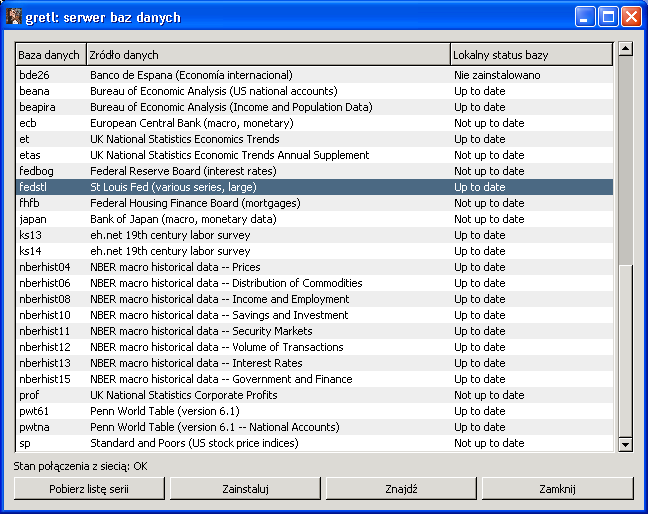Screen dimensions: 648x514
Task: Click the scrollbar down arrow
Action: pyautogui.click(x=626, y=445)
